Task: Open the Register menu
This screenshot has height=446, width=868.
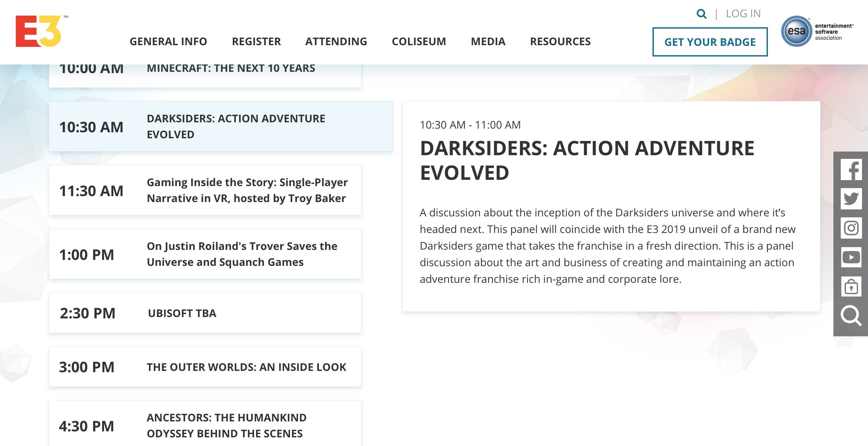Action: pyautogui.click(x=256, y=42)
